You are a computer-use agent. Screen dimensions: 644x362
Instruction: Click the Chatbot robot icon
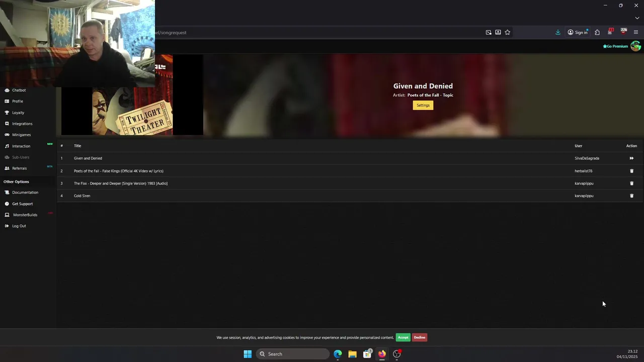click(7, 90)
